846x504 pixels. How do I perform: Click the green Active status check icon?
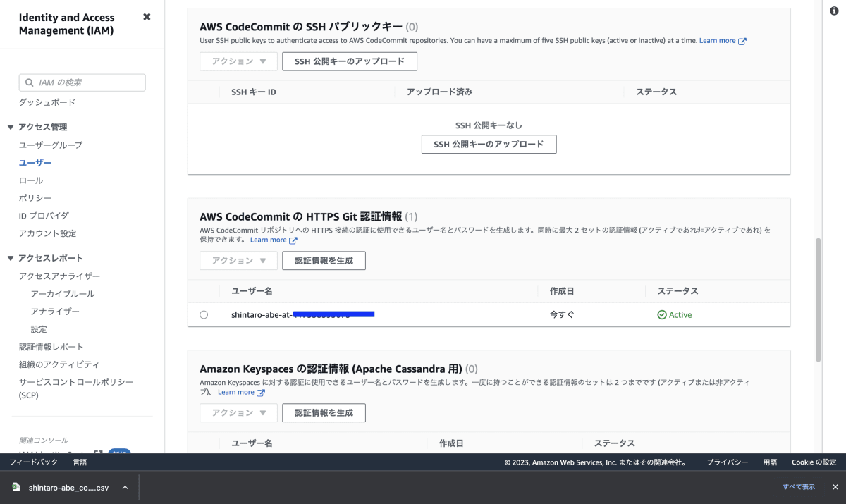[x=662, y=315]
